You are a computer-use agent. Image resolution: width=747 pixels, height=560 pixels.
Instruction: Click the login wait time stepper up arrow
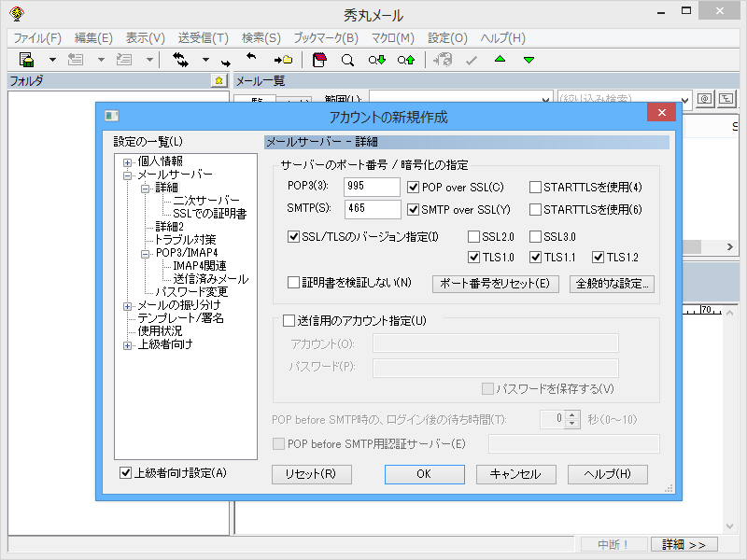[571, 414]
